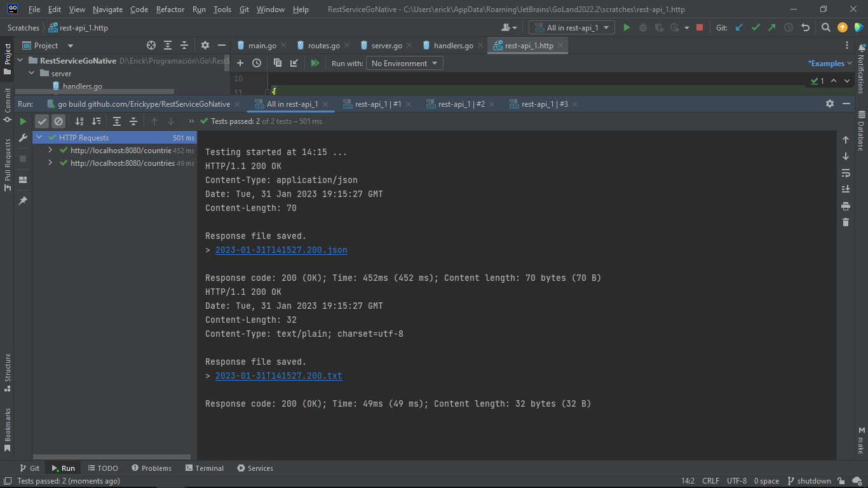Open saved response 2023-01-31T141527.200.json link
This screenshot has height=488, width=868.
[281, 250]
